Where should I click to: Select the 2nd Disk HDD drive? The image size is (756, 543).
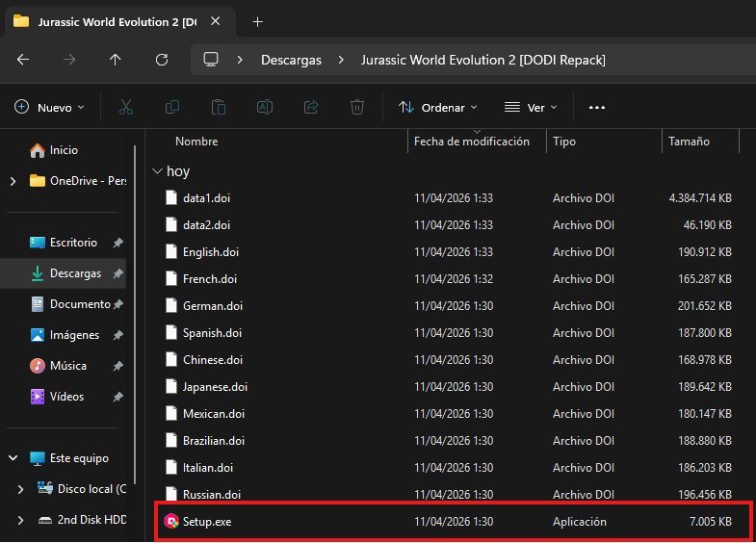tap(82, 520)
